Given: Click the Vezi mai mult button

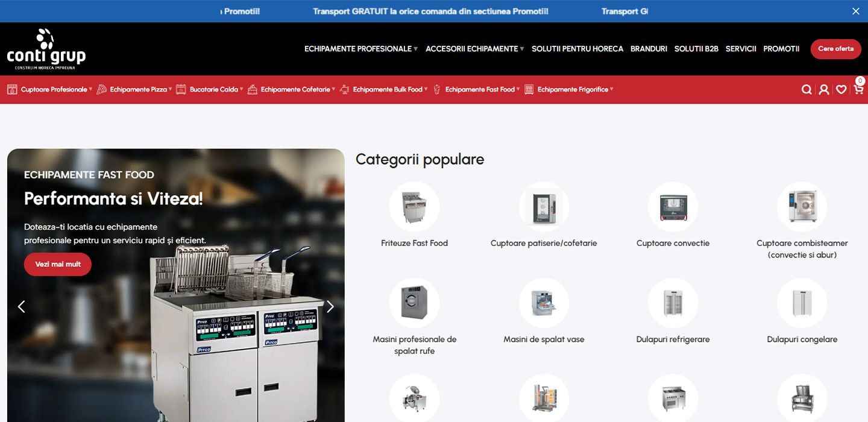Looking at the screenshot, I should 58,265.
